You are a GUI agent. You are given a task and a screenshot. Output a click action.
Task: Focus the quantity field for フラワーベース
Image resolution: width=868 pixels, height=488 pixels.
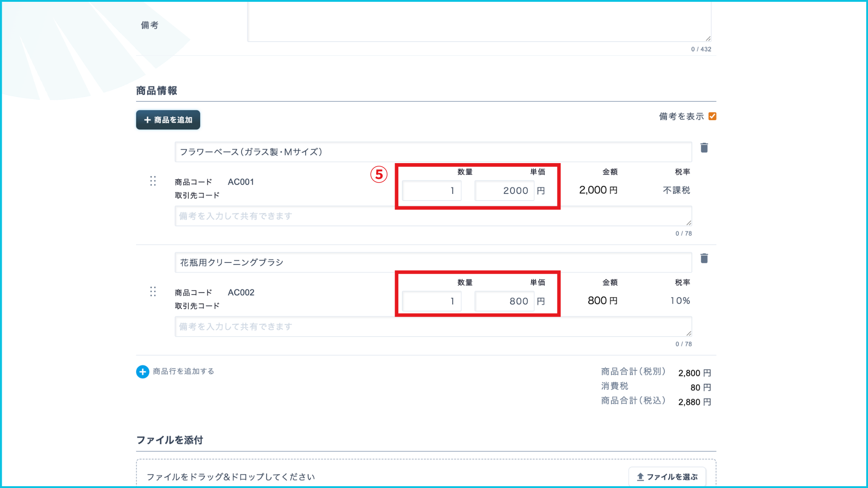[x=431, y=191]
